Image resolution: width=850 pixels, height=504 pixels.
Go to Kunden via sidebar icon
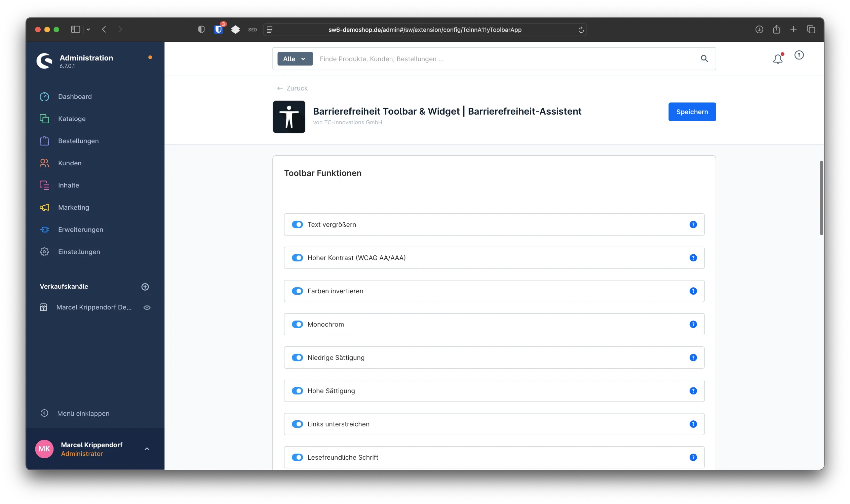pos(70,163)
